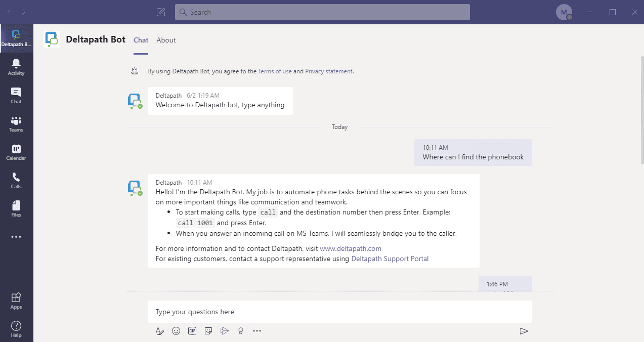The image size is (644, 342).
Task: Insert a GIF using the GIF icon
Action: pos(192,331)
